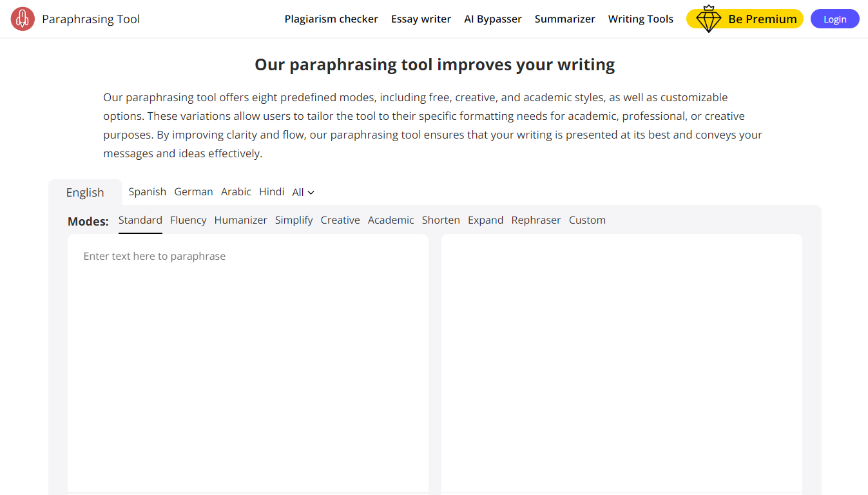Choose the German language option
The image size is (868, 495).
193,192
